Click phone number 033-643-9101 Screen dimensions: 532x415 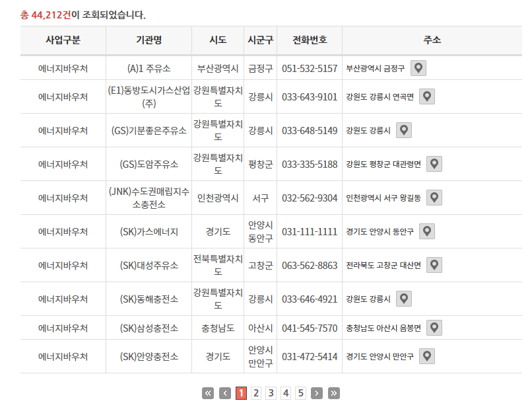point(310,97)
